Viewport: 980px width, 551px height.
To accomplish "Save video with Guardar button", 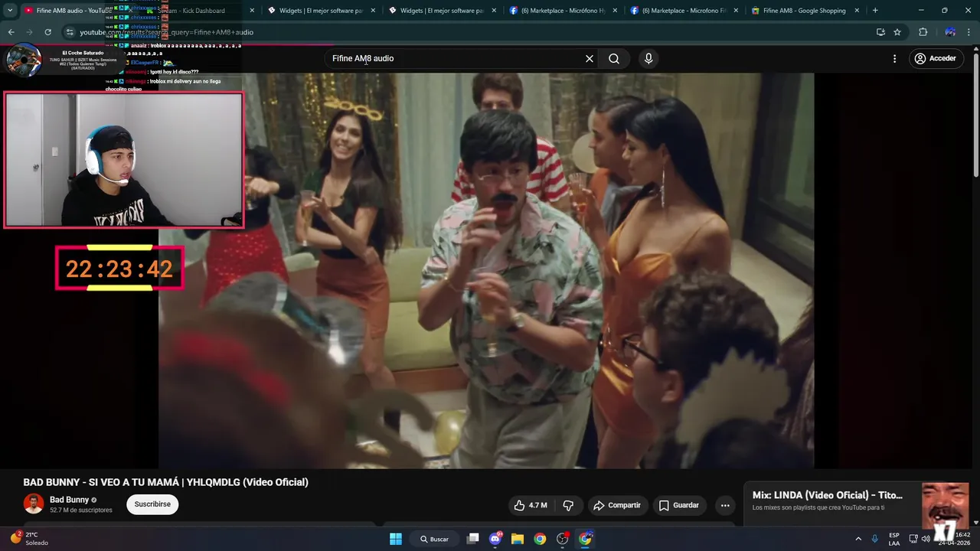I will (679, 505).
